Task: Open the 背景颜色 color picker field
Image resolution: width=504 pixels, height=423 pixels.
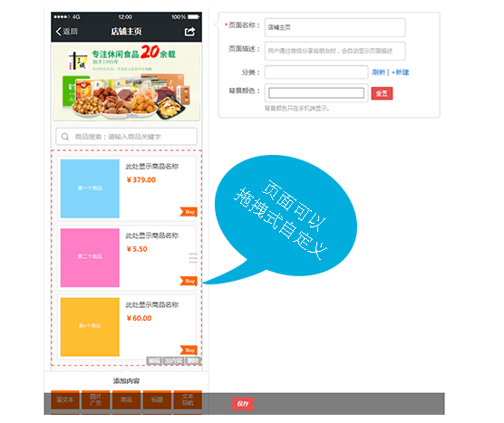Action: coord(316,93)
